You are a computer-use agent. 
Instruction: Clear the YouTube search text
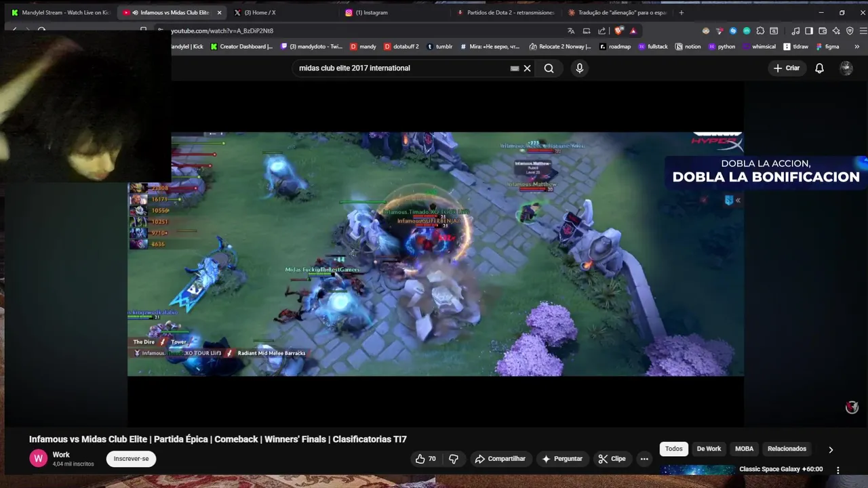[x=527, y=68]
